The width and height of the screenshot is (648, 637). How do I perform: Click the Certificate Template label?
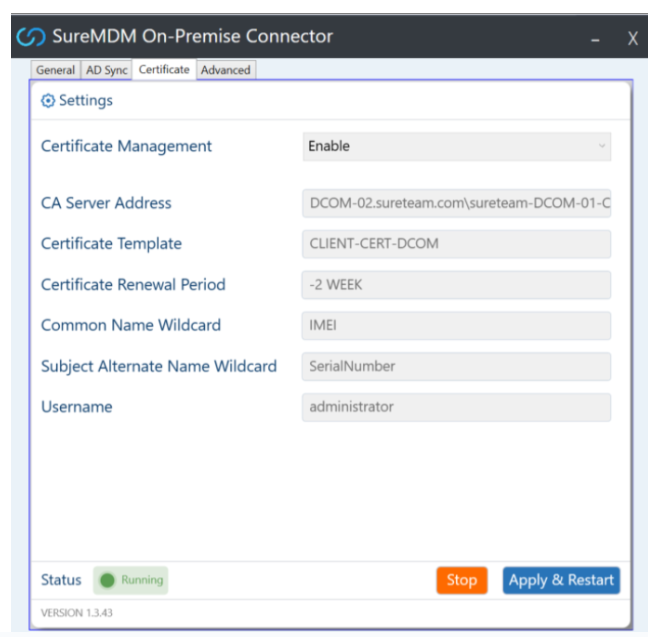(x=111, y=244)
